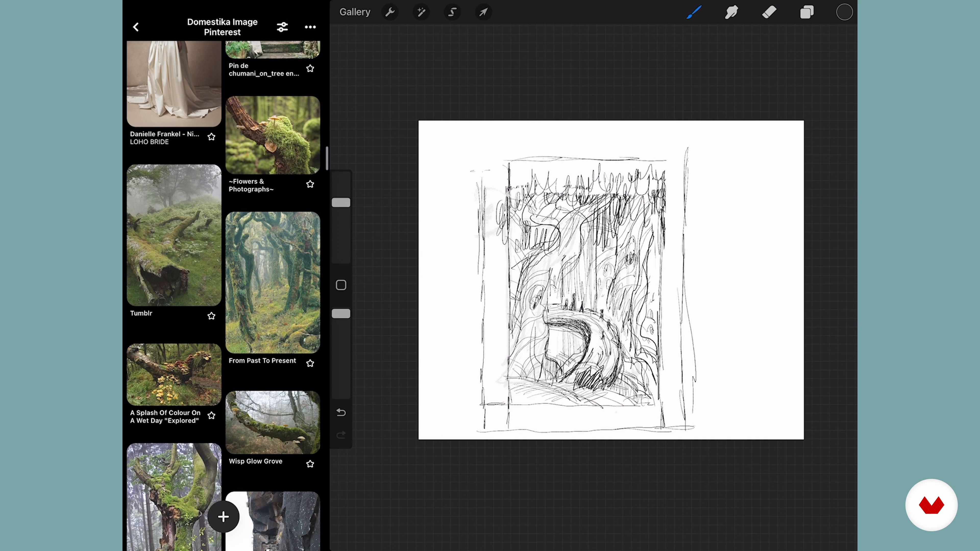Star the Wisp Glow Grove pin
The image size is (980, 551).
[x=310, y=464]
